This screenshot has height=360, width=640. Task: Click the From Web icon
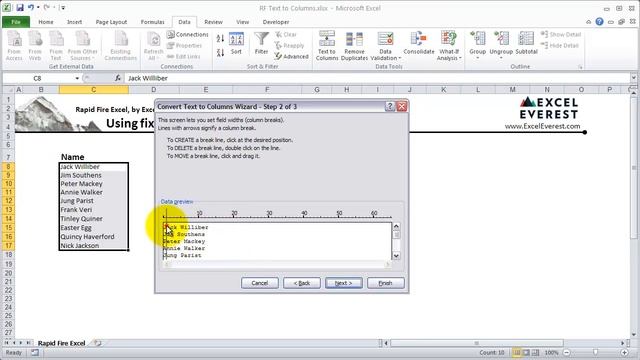click(35, 46)
